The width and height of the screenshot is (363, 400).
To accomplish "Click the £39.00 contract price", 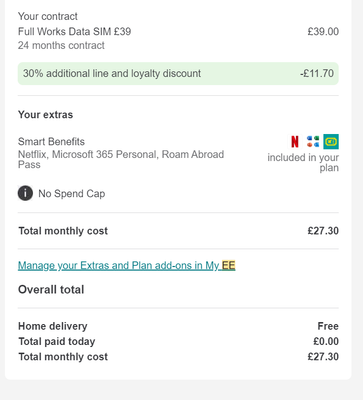I will tap(323, 32).
